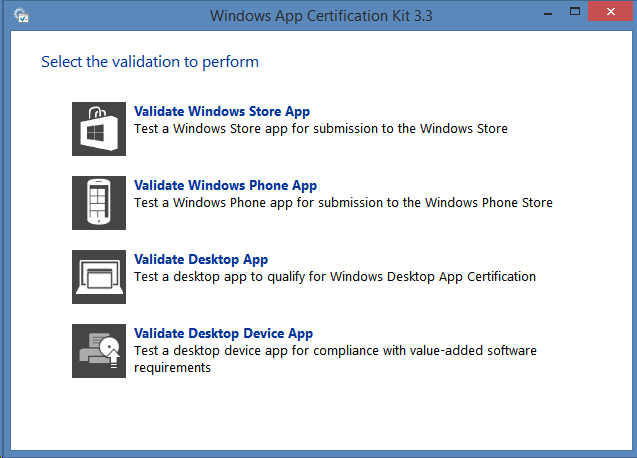Open Validate Desktop App link
This screenshot has width=637, height=458.
point(201,259)
